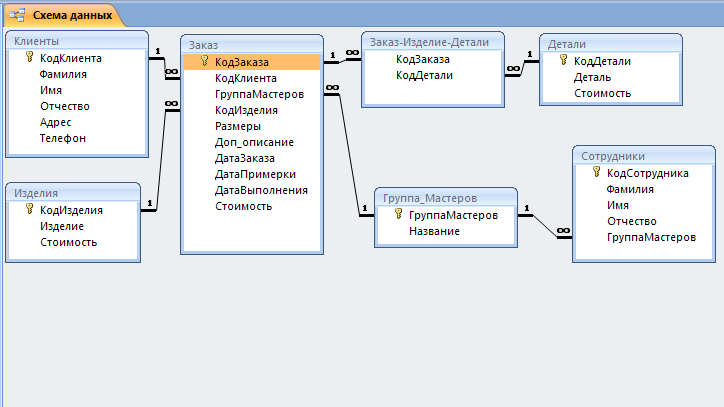Click the key icon beside КодДетали in Детали

point(563,60)
